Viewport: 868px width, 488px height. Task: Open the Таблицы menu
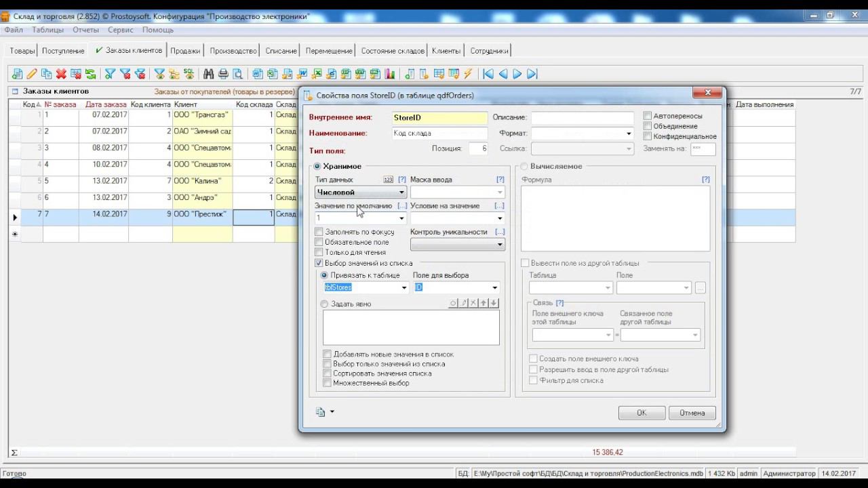click(47, 30)
